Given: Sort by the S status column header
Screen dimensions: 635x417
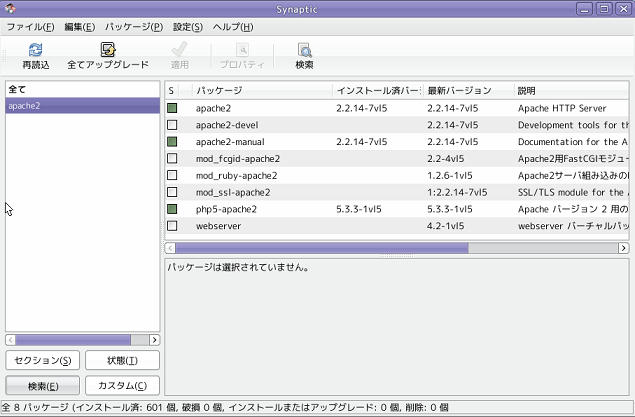Looking at the screenshot, I should pyautogui.click(x=171, y=90).
